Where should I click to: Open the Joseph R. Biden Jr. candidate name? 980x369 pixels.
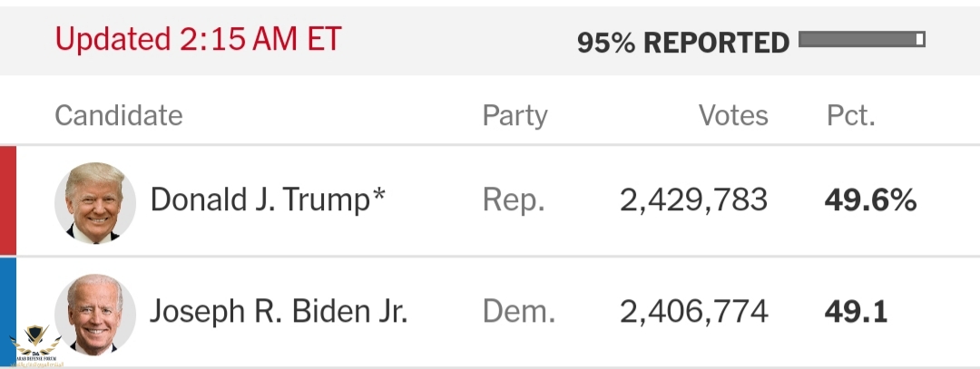279,312
